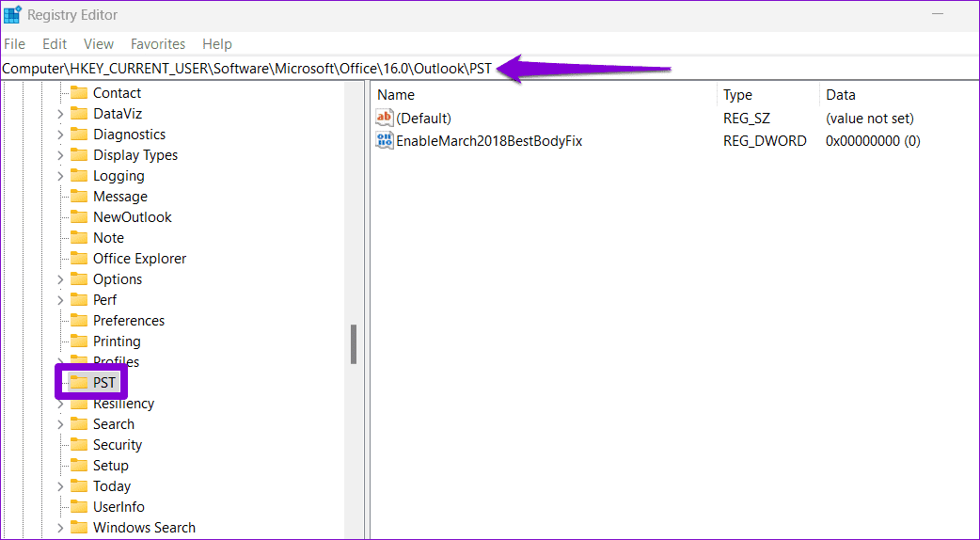This screenshot has width=980, height=540.
Task: Select the Setup folder icon
Action: (x=79, y=465)
